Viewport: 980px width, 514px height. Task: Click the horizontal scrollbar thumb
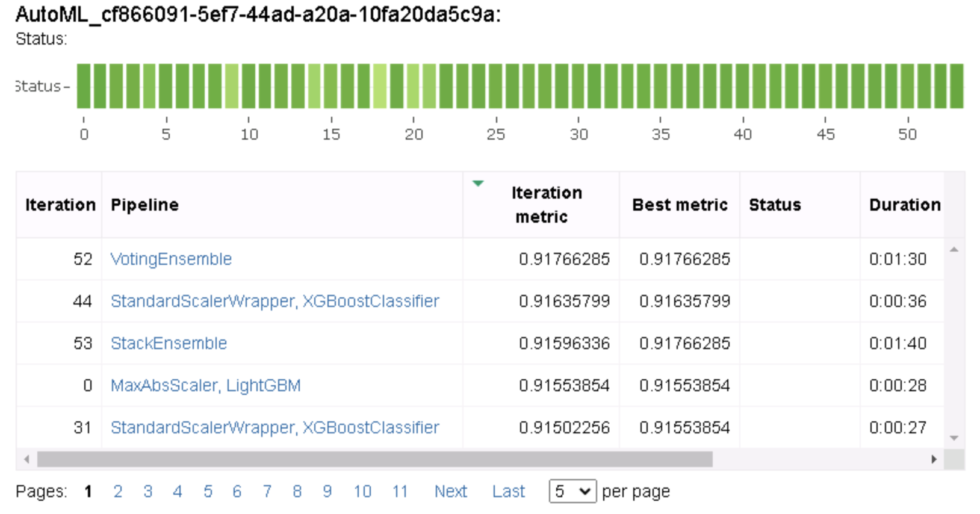[375, 459]
